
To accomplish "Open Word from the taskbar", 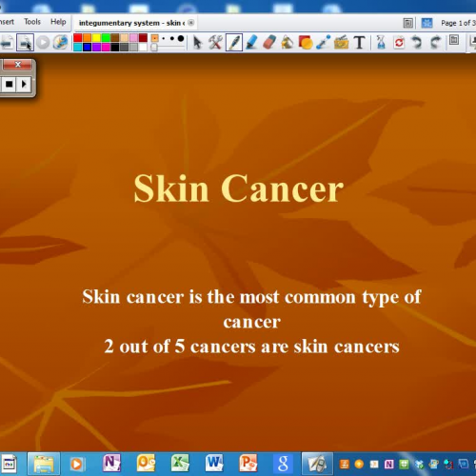I will [x=214, y=464].
